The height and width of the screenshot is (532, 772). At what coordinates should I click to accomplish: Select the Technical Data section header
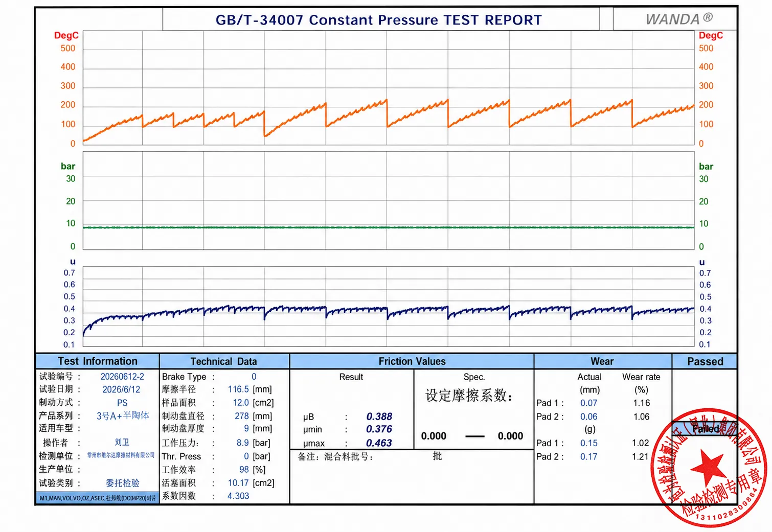click(x=224, y=361)
